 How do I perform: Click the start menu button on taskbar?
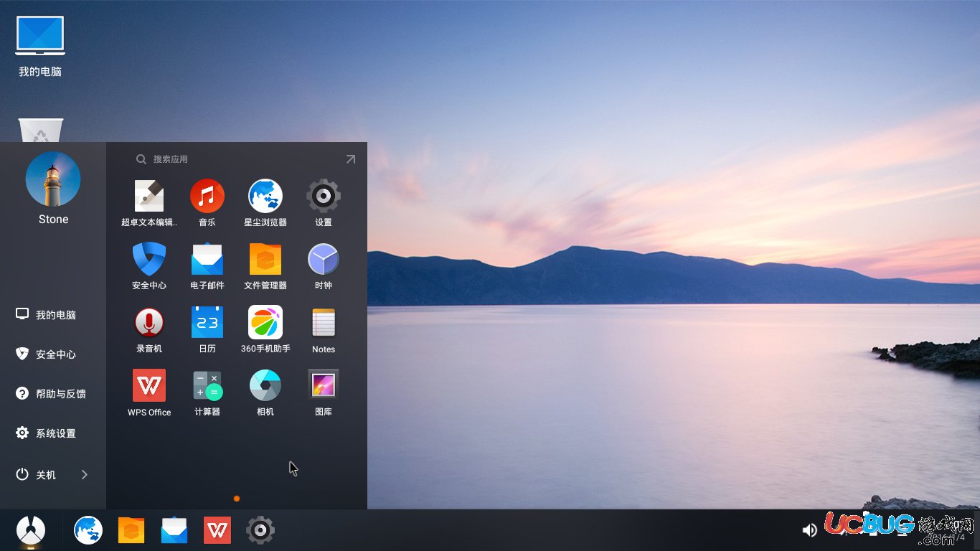pos(31,531)
